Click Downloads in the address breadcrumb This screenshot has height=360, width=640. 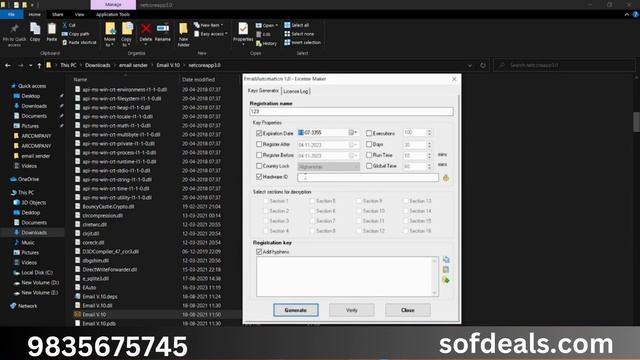pyautogui.click(x=98, y=65)
